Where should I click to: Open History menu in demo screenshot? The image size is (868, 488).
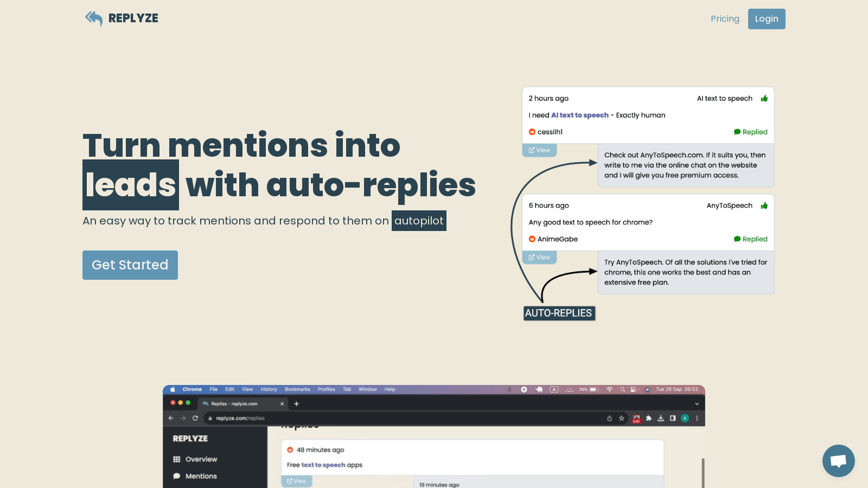269,389
